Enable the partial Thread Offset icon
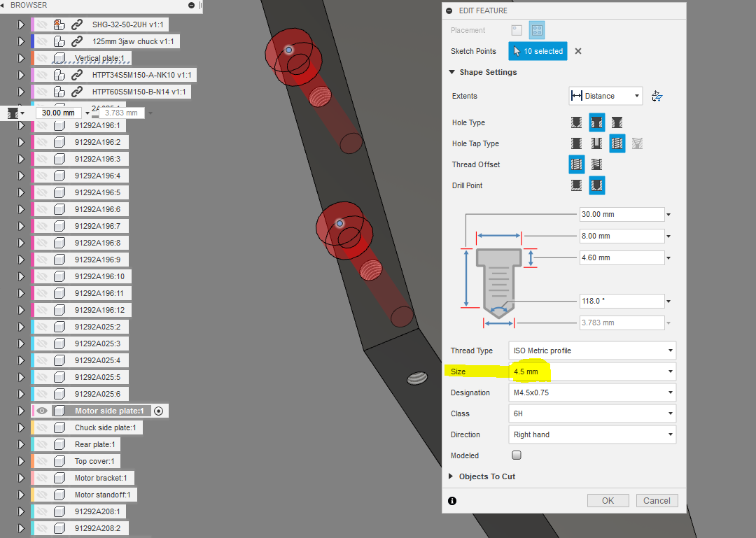The width and height of the screenshot is (756, 538). [x=596, y=164]
